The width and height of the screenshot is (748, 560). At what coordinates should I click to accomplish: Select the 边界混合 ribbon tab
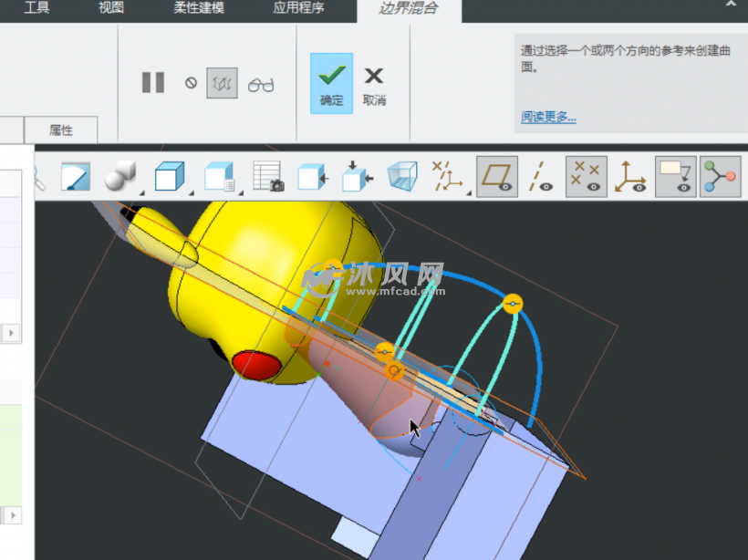tap(409, 9)
